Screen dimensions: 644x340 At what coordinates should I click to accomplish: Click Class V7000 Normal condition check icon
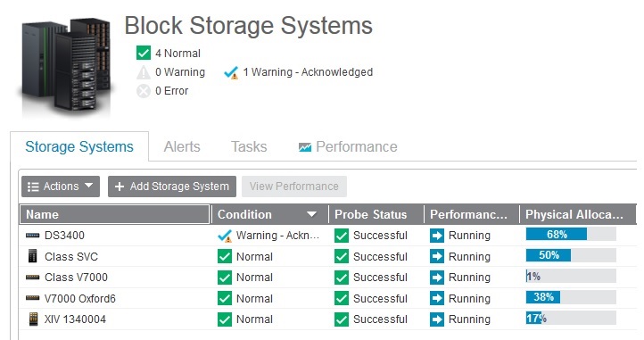(x=225, y=278)
